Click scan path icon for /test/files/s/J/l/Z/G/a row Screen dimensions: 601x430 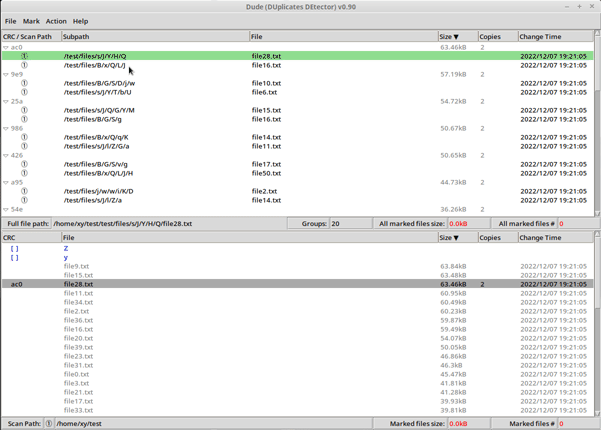coord(24,146)
